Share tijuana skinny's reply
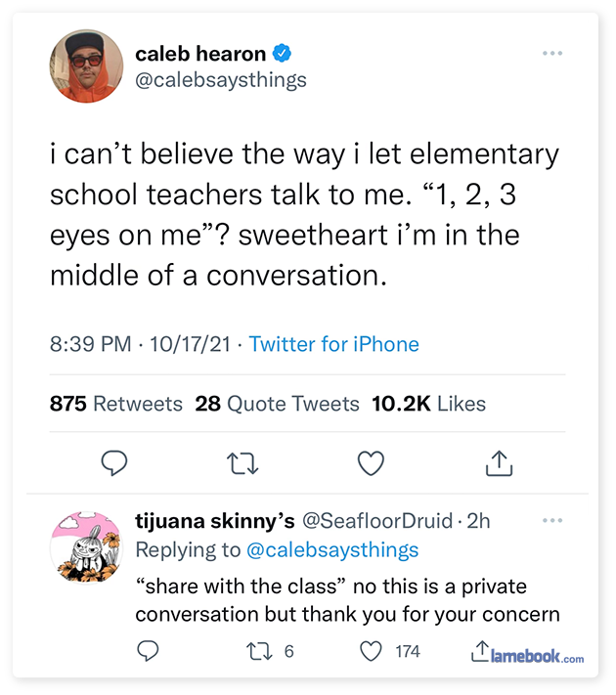The height and width of the screenshot is (695, 616). 480,650
